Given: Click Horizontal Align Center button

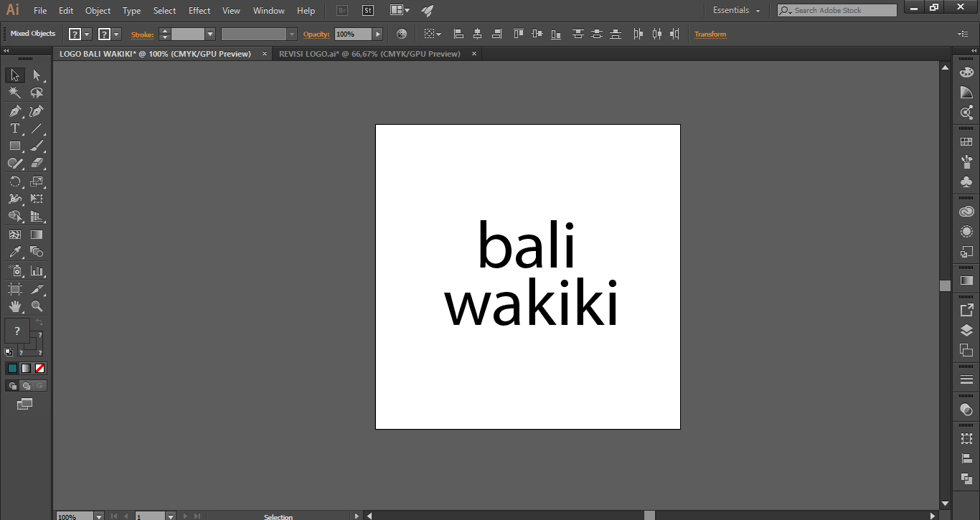Looking at the screenshot, I should click(478, 34).
